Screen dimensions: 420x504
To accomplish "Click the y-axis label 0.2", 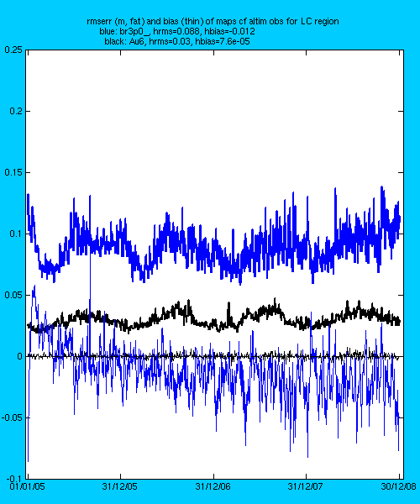I will click(15, 111).
